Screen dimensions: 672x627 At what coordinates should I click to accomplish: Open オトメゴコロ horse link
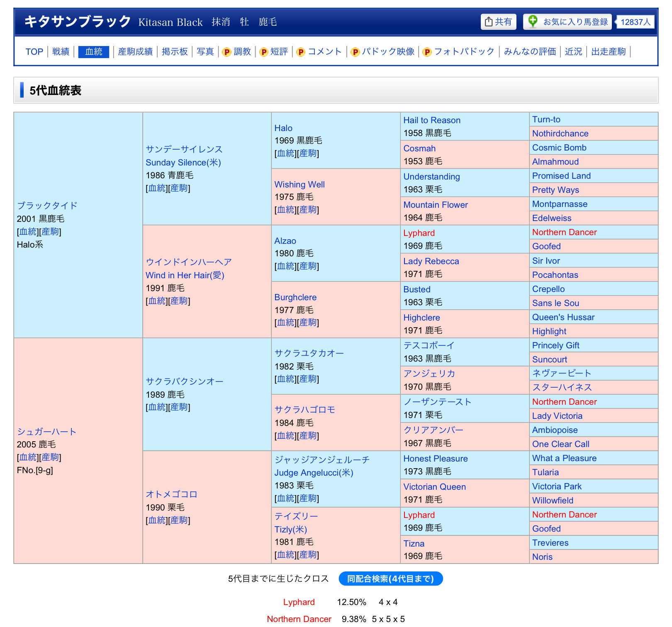pyautogui.click(x=171, y=494)
